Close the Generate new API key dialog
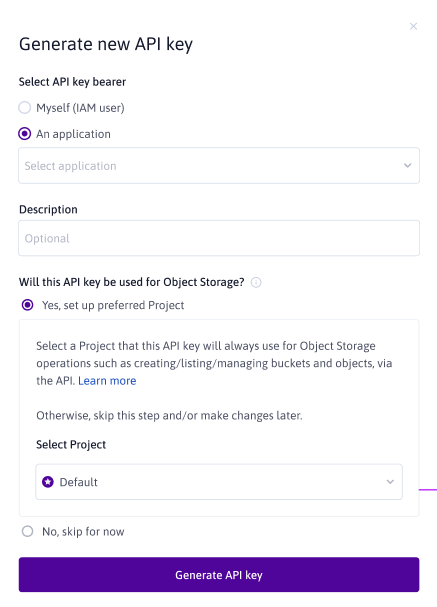 (413, 26)
